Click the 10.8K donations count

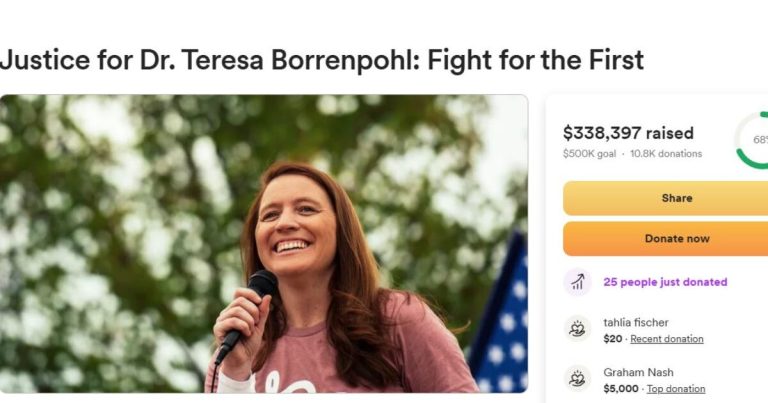(665, 154)
